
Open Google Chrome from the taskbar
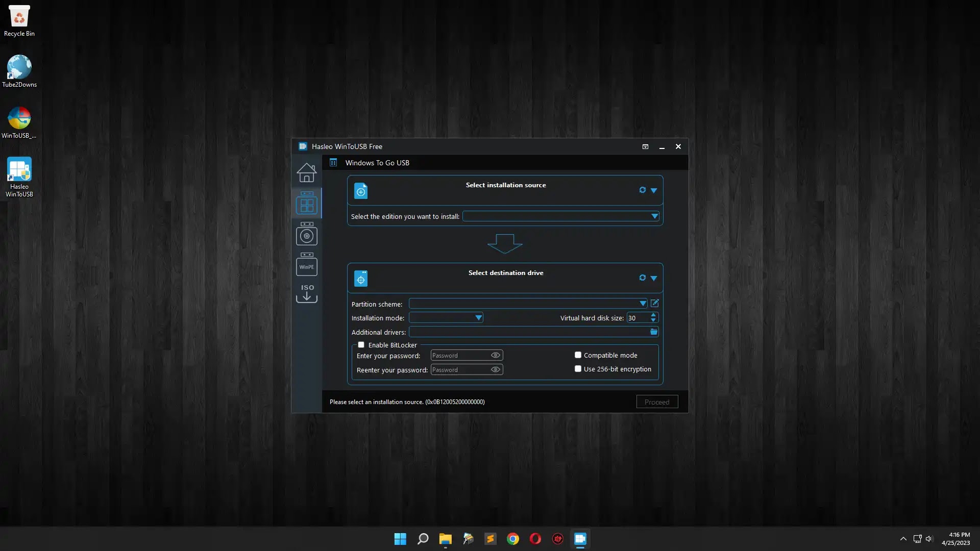pos(512,539)
